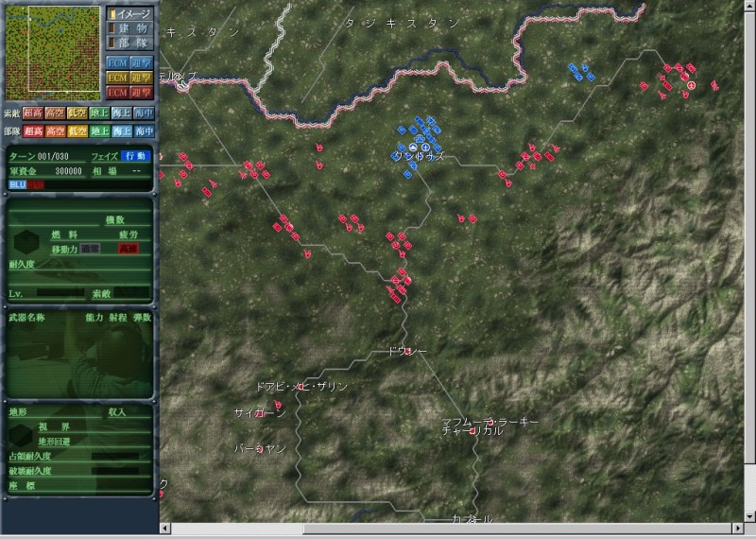
Task: Click the ドアビ・メヒ・ザリン city marker
Action: pos(301,387)
